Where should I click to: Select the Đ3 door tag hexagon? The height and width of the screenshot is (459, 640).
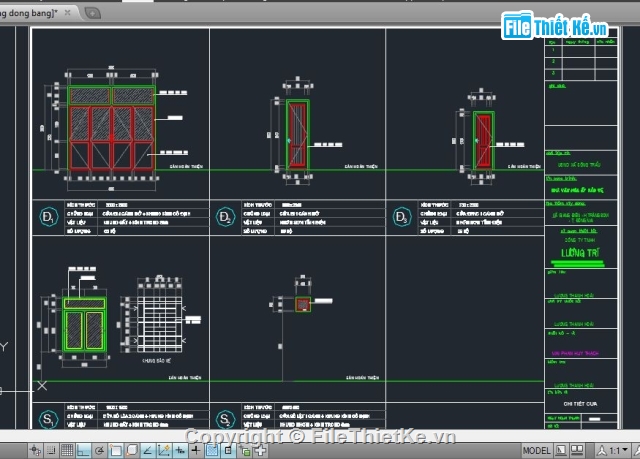pyautogui.click(x=402, y=217)
